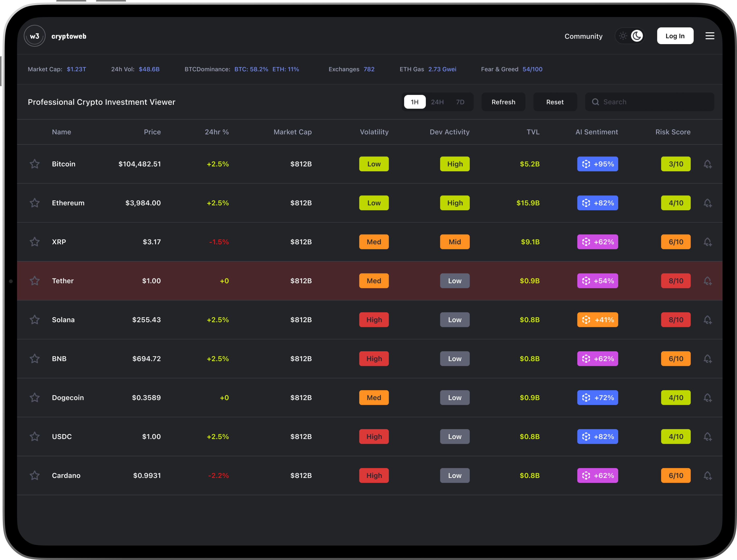Click the search magnifier icon
The image size is (737, 560).
click(x=595, y=102)
